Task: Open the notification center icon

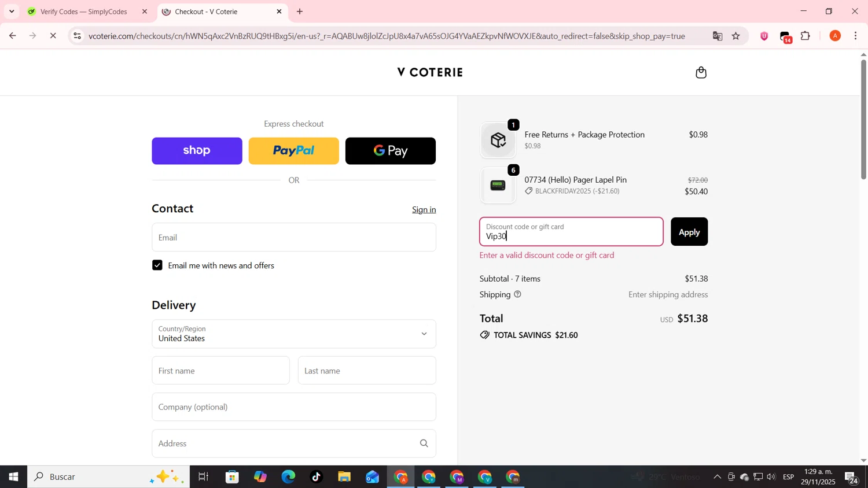Action: tap(852, 478)
